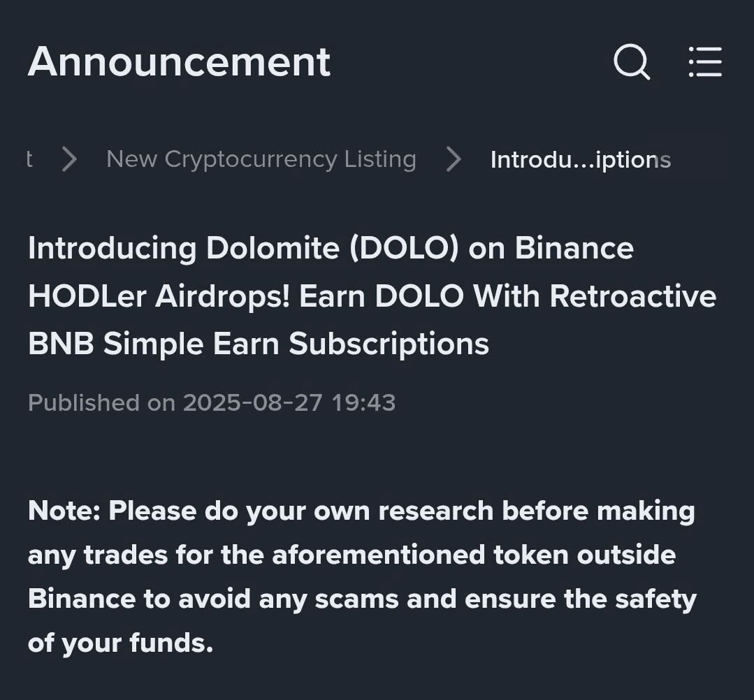Click the chevron after New Cryptocurrency Listing
This screenshot has width=754, height=700.
(x=454, y=159)
